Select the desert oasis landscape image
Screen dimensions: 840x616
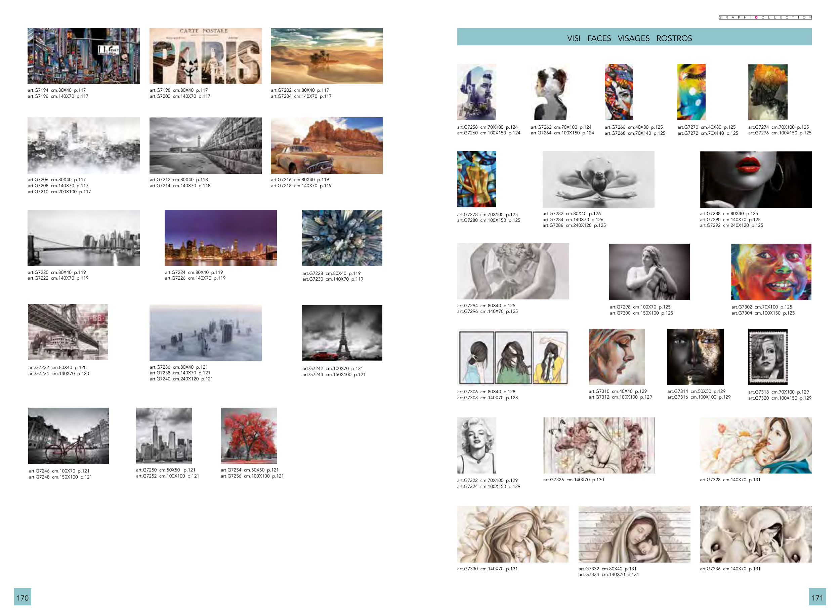pyautogui.click(x=326, y=55)
